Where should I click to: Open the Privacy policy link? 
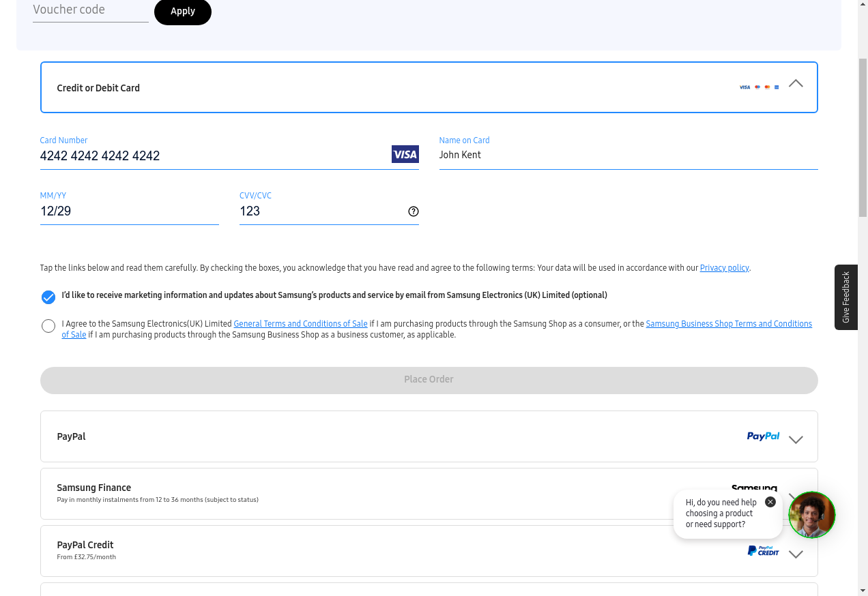coord(724,268)
